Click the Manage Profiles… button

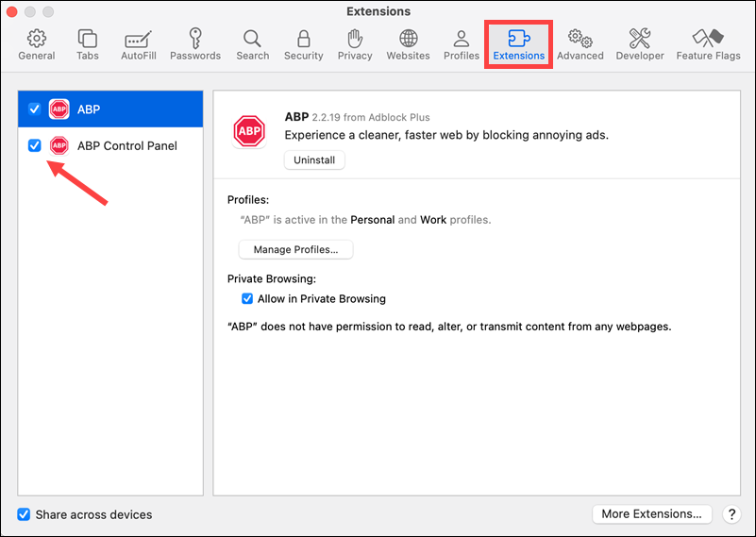click(295, 249)
